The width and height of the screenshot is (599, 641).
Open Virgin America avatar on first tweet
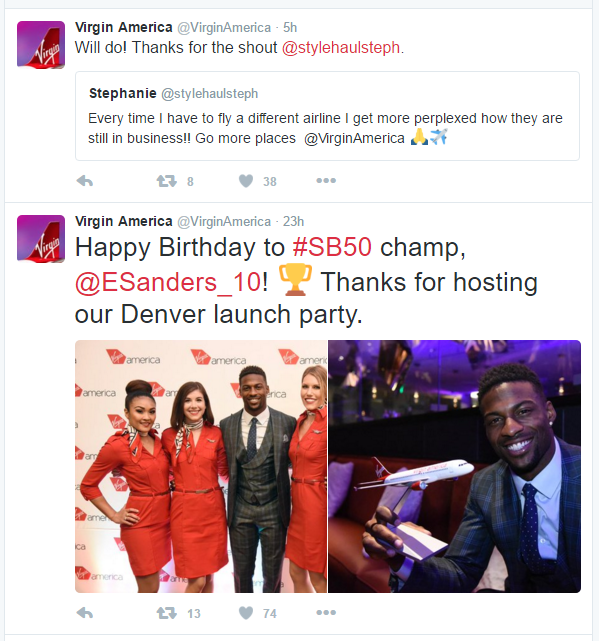pyautogui.click(x=41, y=45)
